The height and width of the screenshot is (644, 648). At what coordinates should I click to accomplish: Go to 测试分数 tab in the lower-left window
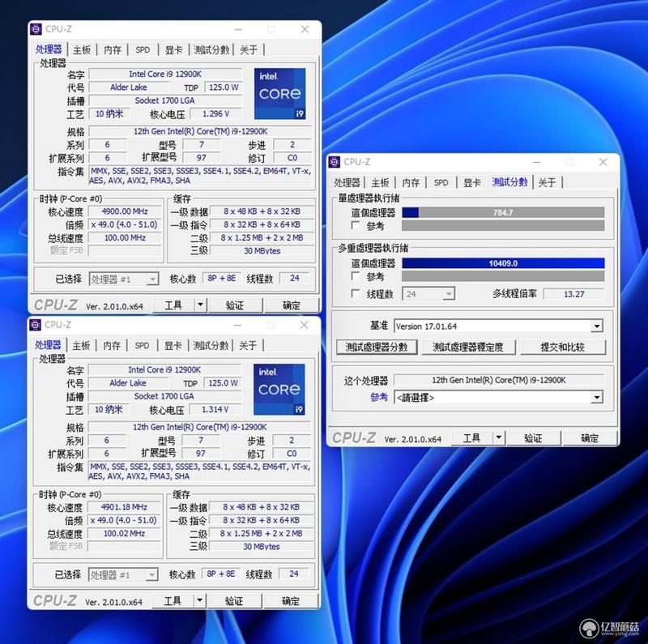coord(211,346)
